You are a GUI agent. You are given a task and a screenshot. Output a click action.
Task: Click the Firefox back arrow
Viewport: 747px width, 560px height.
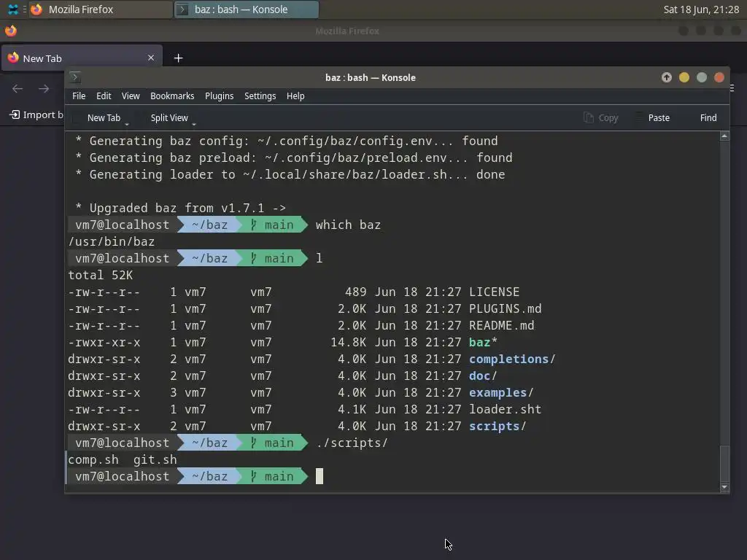pos(18,88)
